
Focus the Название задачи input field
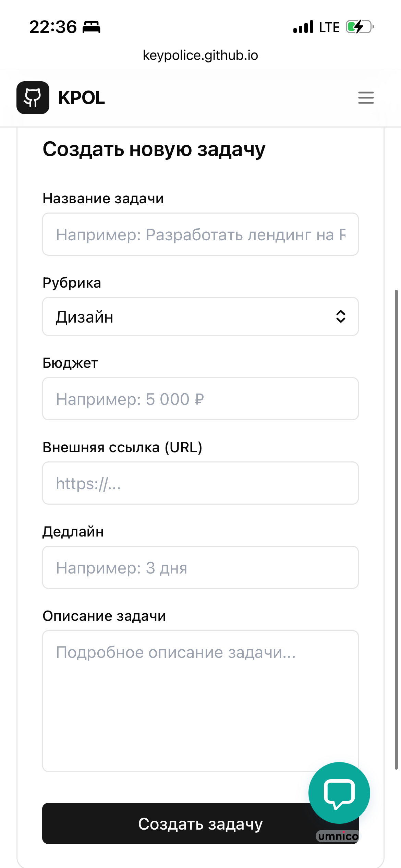pyautogui.click(x=200, y=234)
